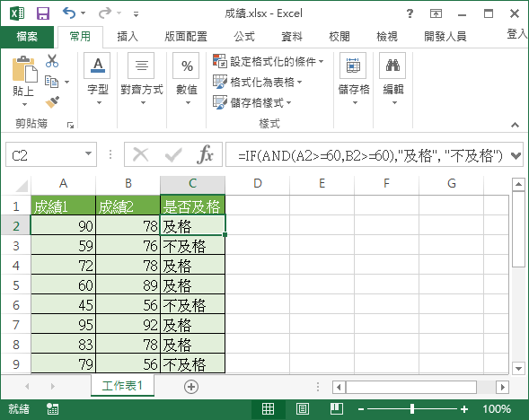Viewport: 529px width, 420px height.
Task: Open the 對齊方式 alignment group button
Action: (x=142, y=80)
